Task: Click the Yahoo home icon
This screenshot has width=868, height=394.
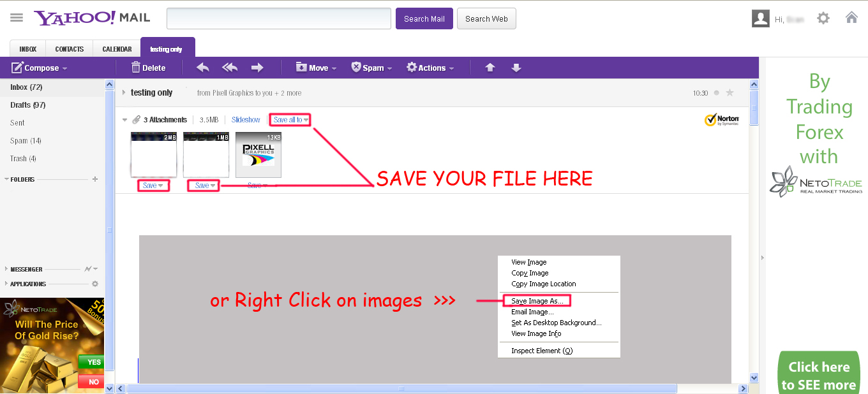Action: [851, 18]
